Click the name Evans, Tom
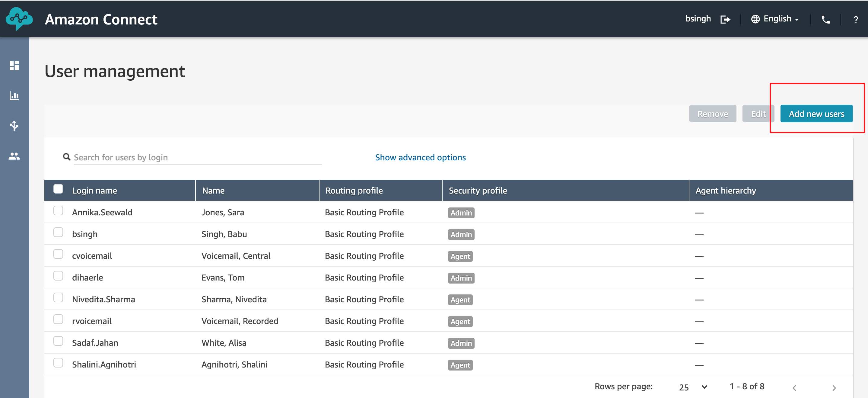The image size is (868, 398). coord(223,278)
